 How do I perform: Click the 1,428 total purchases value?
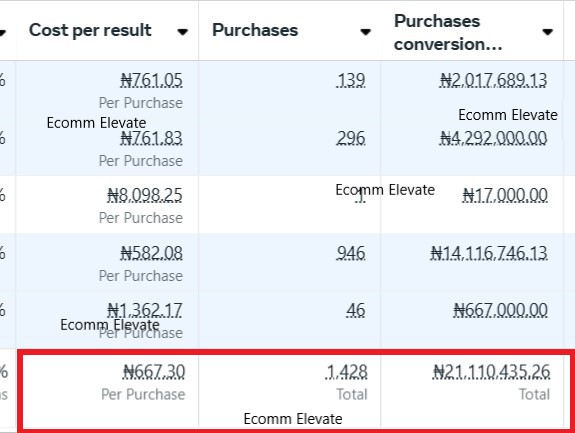[x=347, y=372]
